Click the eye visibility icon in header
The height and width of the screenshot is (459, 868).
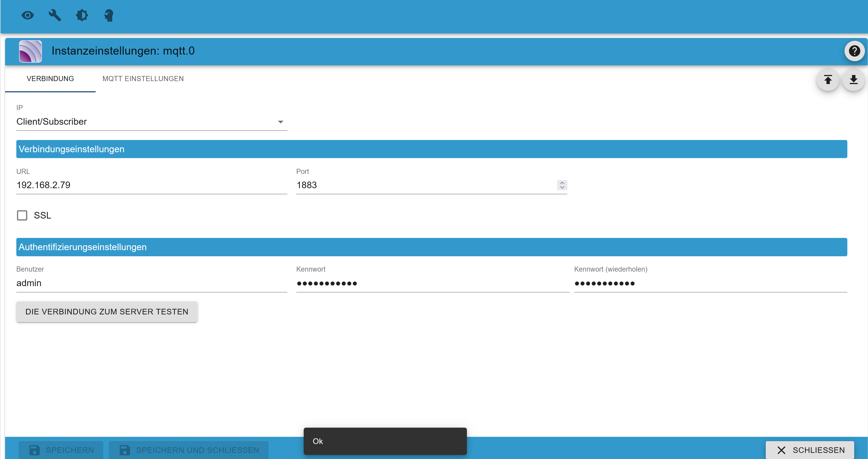pyautogui.click(x=28, y=16)
